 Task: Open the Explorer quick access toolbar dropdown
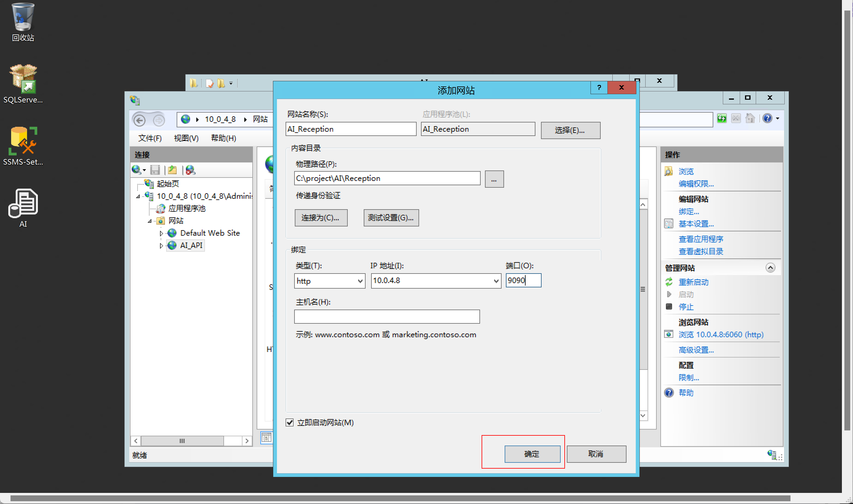[231, 83]
